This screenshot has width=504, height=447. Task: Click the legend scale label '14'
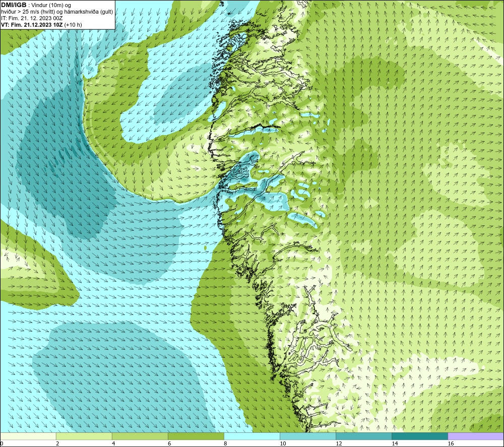pyautogui.click(x=395, y=444)
